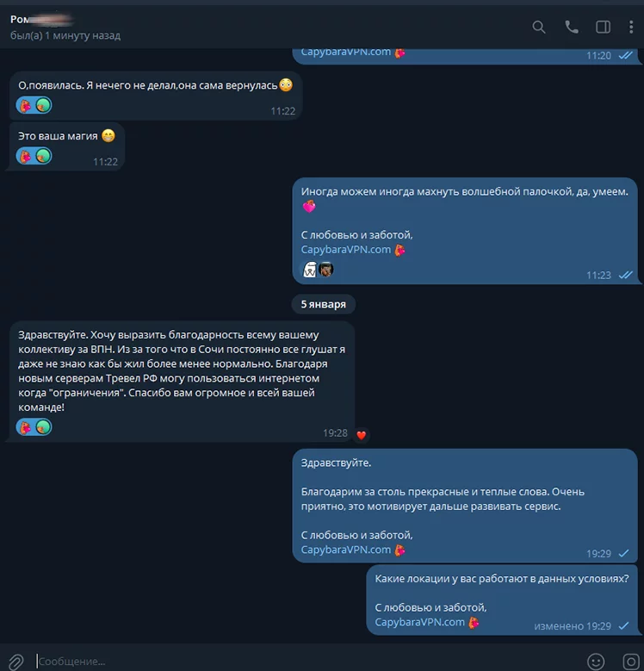Open CapybaraVPN.com link in edited message
This screenshot has height=671, width=644.
[419, 622]
